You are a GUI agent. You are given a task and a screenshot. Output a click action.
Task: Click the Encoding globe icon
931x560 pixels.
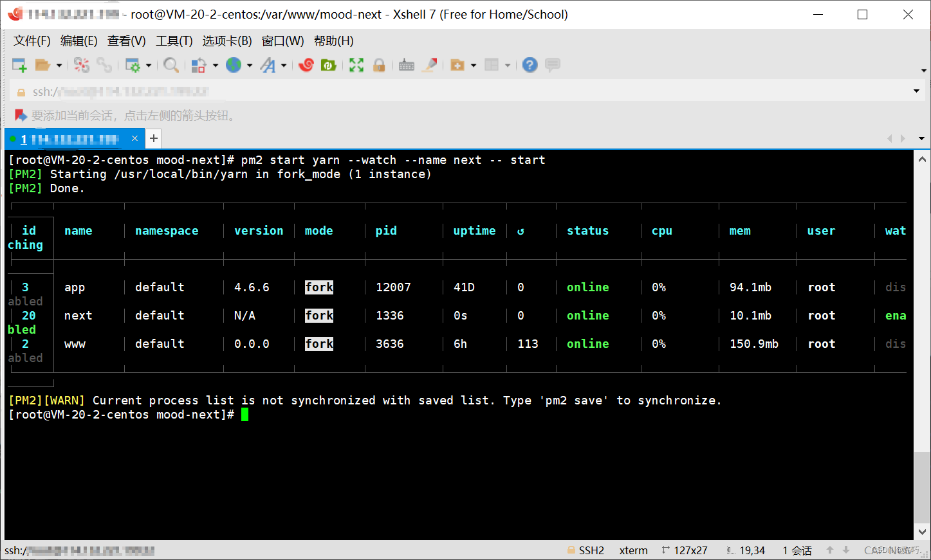[234, 65]
